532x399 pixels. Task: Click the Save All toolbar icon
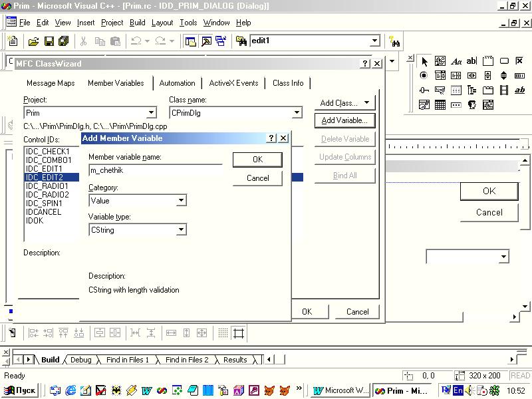pos(64,41)
